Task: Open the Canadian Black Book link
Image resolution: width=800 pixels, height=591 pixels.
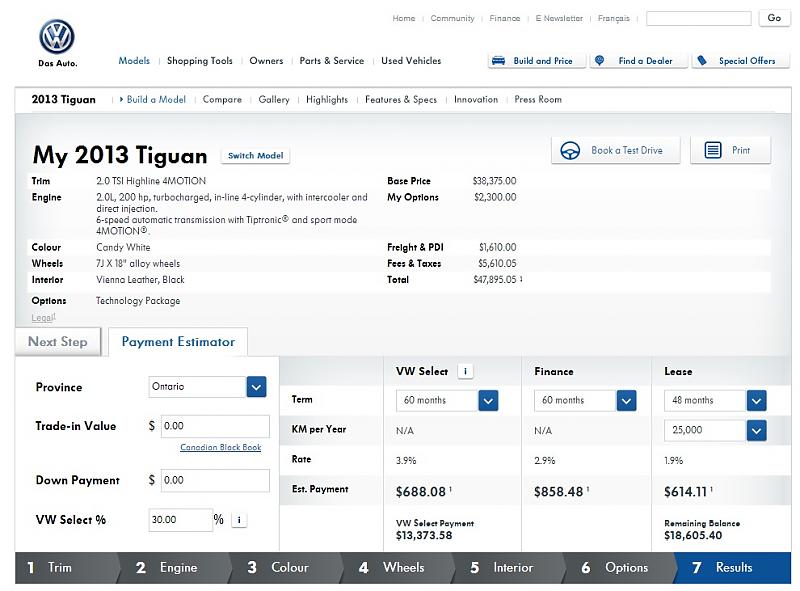Action: click(x=220, y=447)
